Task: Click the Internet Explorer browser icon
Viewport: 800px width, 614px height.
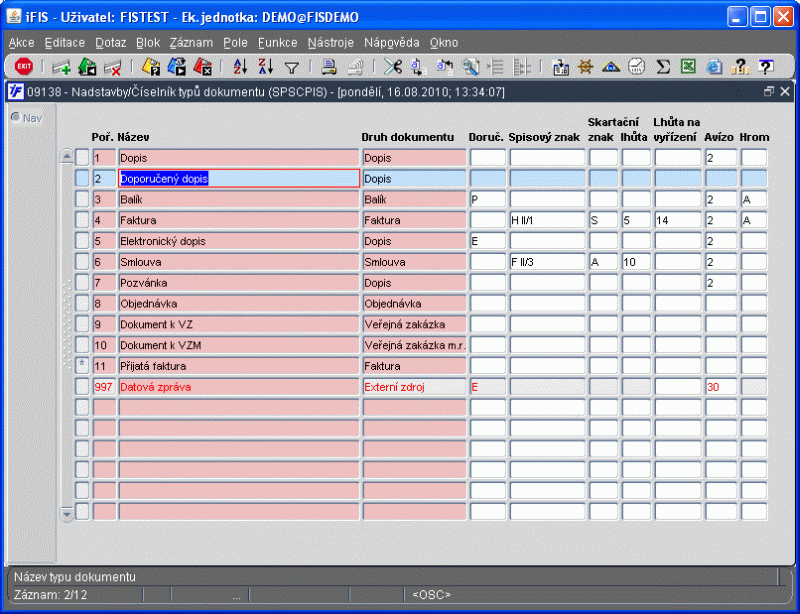Action: [x=714, y=67]
